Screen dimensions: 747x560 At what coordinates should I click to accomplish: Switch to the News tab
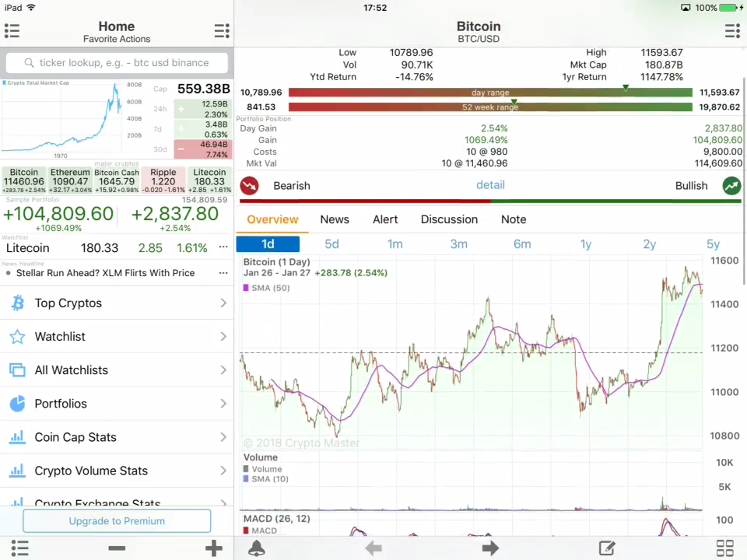(x=335, y=219)
